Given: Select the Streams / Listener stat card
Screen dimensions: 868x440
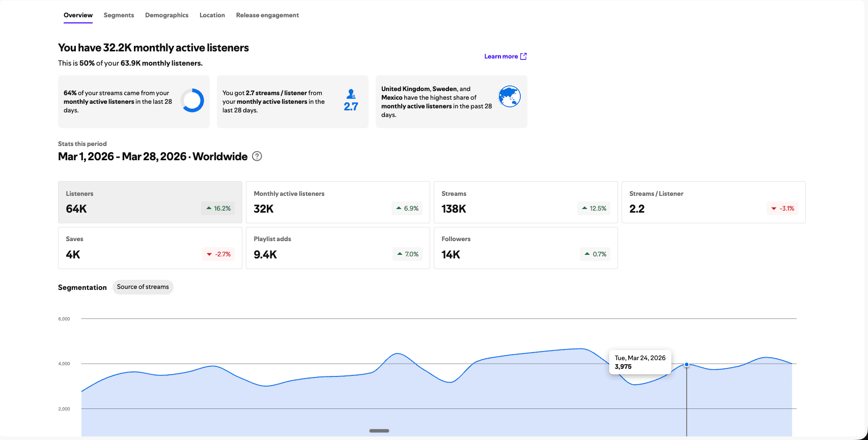Looking at the screenshot, I should tap(714, 202).
